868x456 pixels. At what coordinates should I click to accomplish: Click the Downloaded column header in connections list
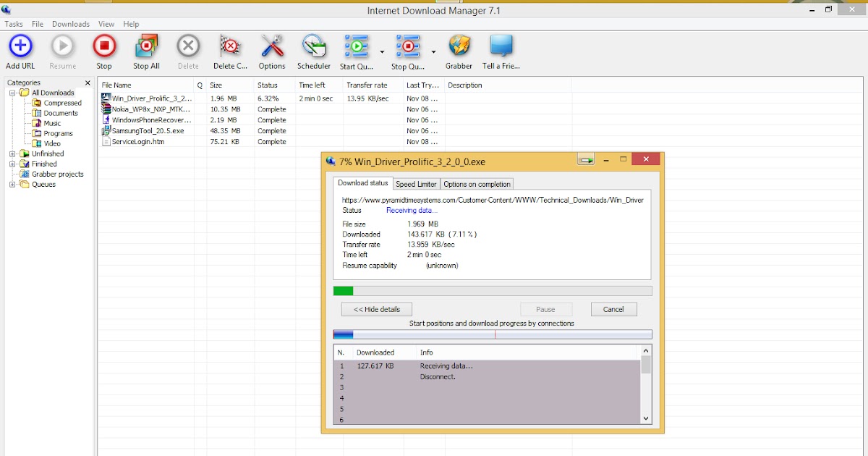[x=384, y=352]
